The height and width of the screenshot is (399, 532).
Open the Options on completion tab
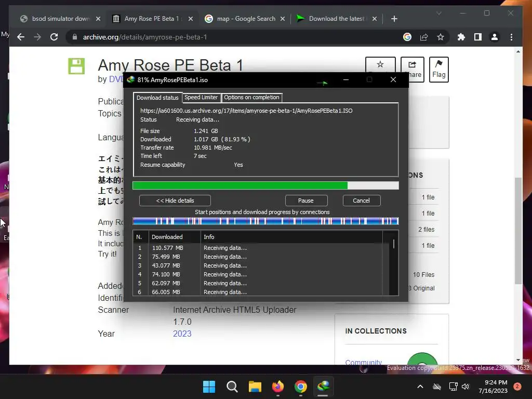tap(251, 97)
